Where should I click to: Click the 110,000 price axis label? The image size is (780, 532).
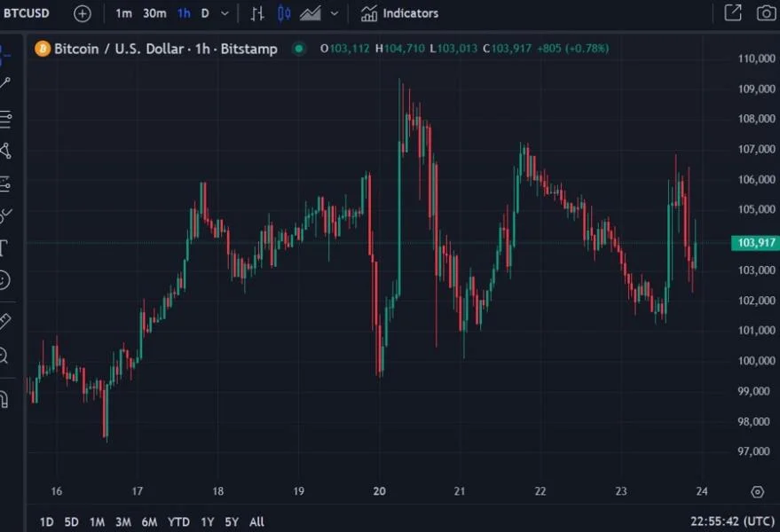tap(756, 59)
